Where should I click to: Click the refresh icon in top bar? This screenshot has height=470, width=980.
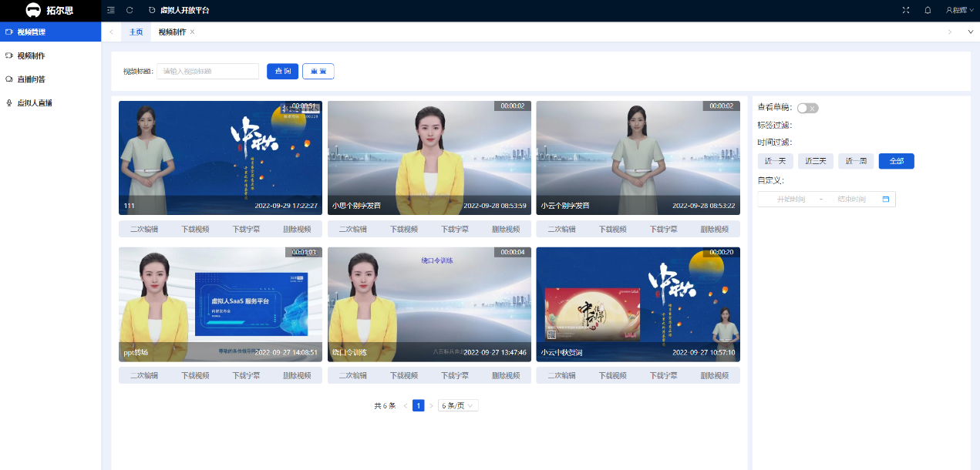[130, 10]
